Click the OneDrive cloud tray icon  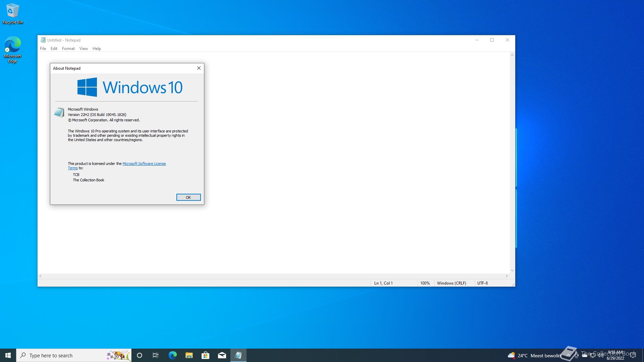(585, 355)
